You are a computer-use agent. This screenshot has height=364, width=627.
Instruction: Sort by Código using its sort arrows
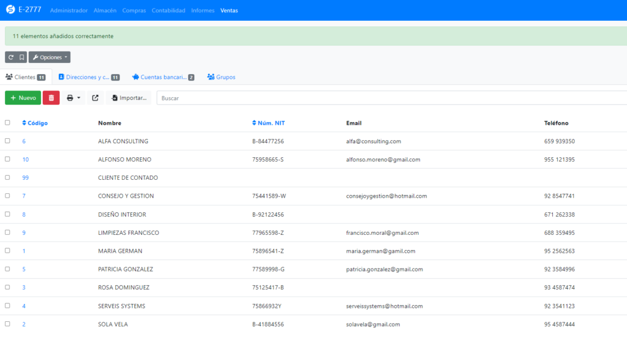[x=24, y=123]
